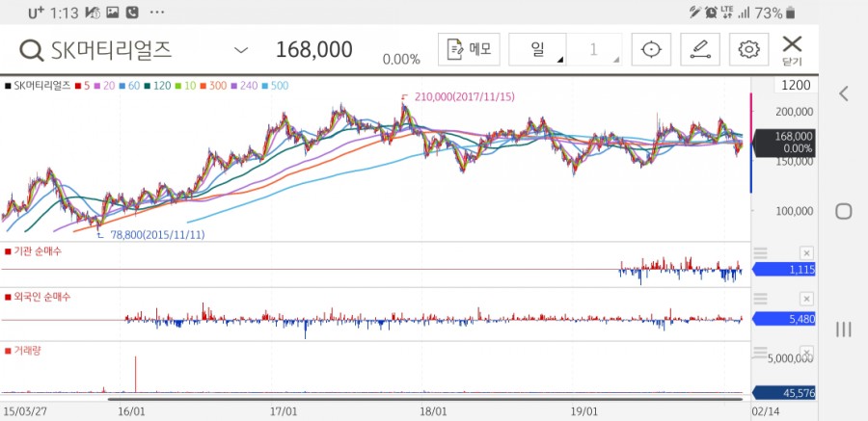Open the interval dropdown showing 1
Viewport: 868px width, 421px height.
tap(594, 49)
